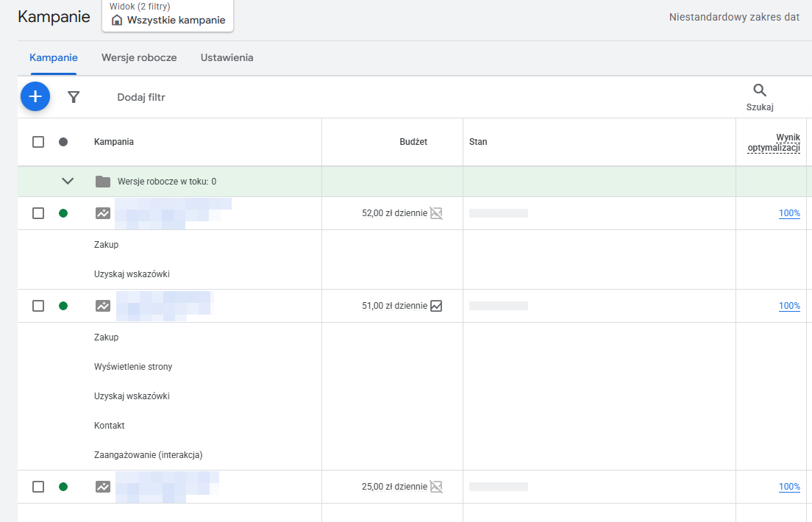The width and height of the screenshot is (812, 522).
Task: Click the blue plus new campaign button
Action: (x=35, y=96)
